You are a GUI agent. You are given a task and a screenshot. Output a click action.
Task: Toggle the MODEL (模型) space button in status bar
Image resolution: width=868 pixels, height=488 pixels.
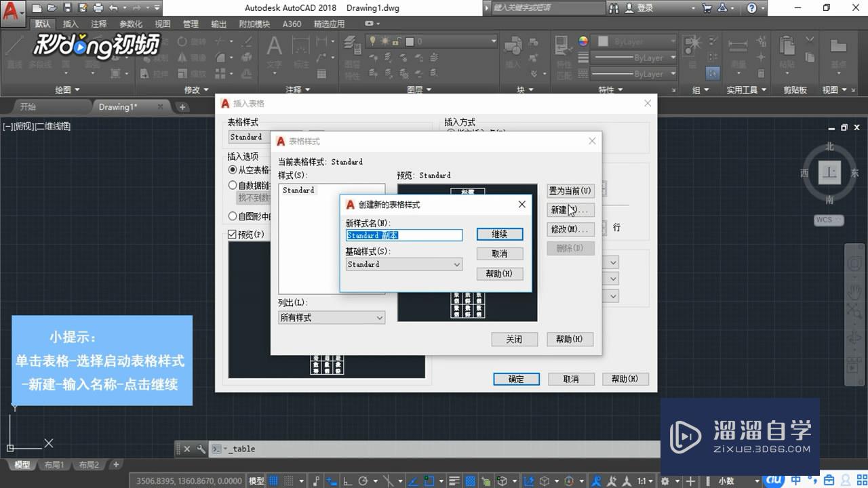tap(256, 481)
